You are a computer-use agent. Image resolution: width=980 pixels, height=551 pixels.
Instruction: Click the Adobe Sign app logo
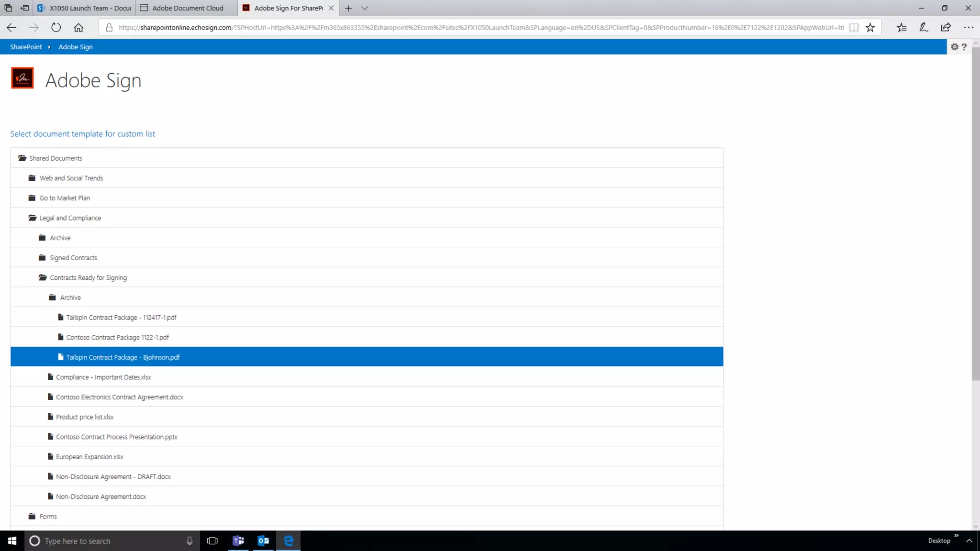point(22,78)
